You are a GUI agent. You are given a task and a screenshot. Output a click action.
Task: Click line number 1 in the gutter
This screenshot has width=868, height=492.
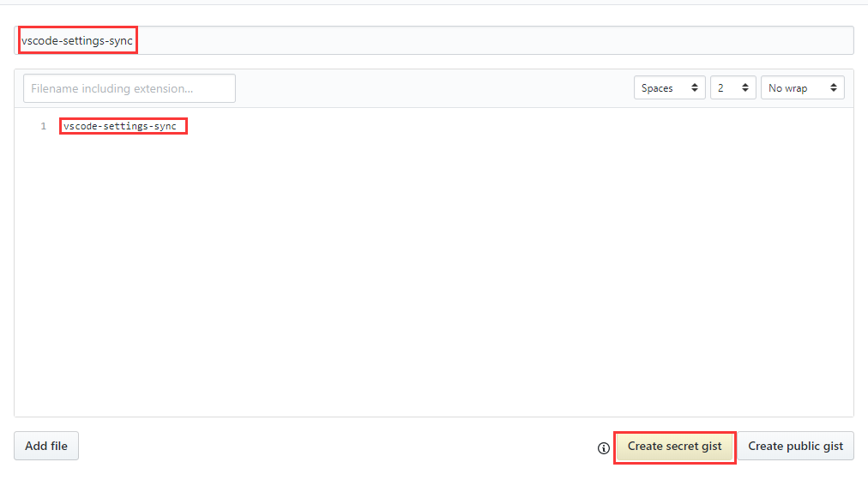[x=43, y=127]
